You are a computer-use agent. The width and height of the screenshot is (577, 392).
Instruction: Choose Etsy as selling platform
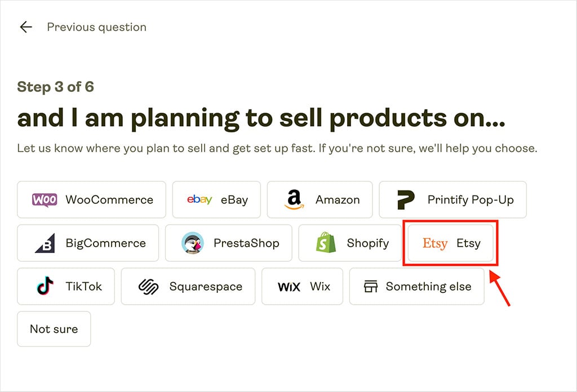(x=451, y=243)
